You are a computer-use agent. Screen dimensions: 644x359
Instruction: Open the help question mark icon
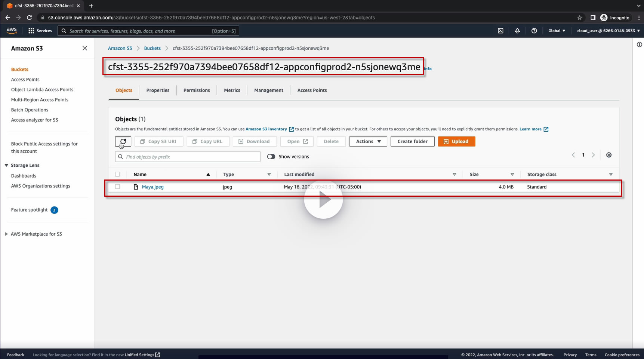[534, 31]
